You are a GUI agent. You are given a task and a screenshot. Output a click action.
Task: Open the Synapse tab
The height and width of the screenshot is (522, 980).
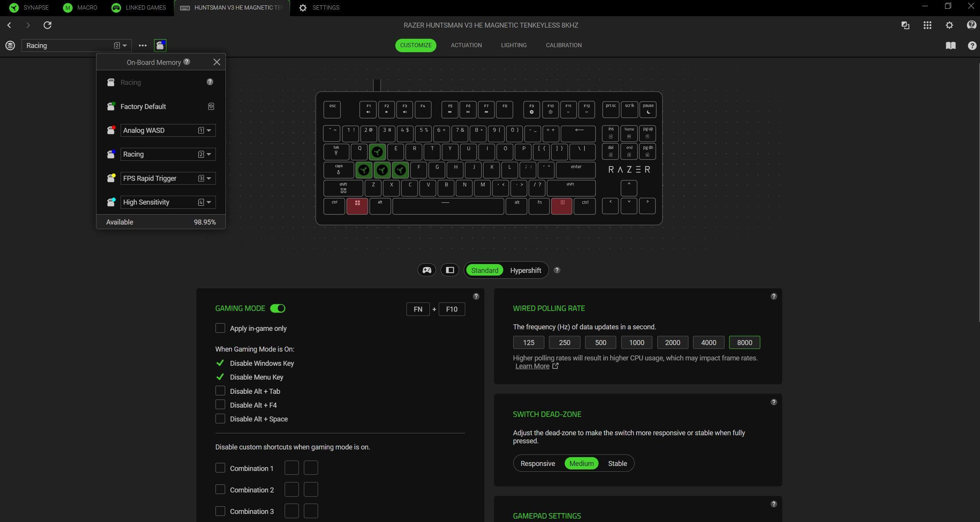[29, 8]
